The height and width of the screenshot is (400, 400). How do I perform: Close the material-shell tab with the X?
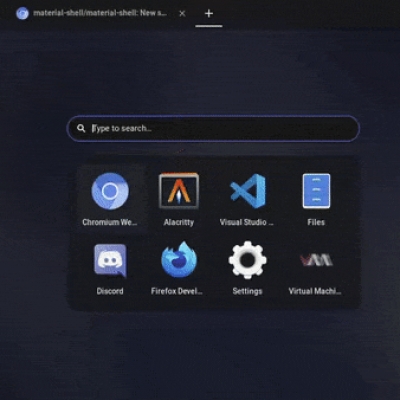click(182, 14)
